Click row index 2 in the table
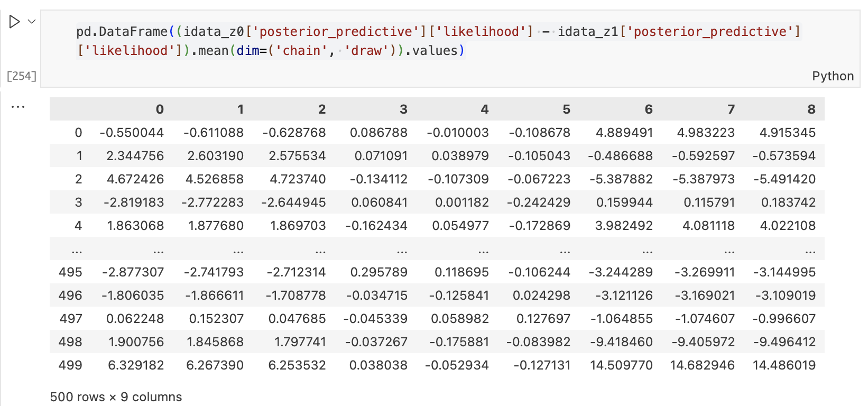The height and width of the screenshot is (406, 868). (x=78, y=179)
